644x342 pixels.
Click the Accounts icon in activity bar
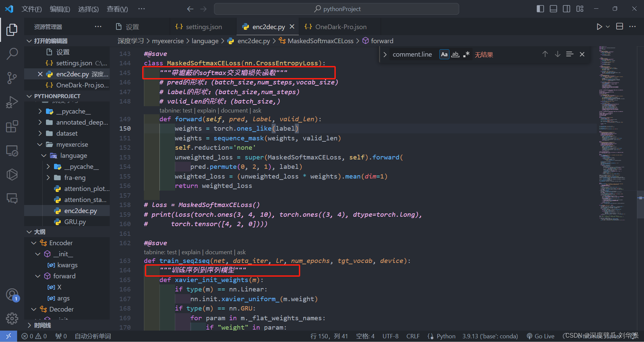12,295
